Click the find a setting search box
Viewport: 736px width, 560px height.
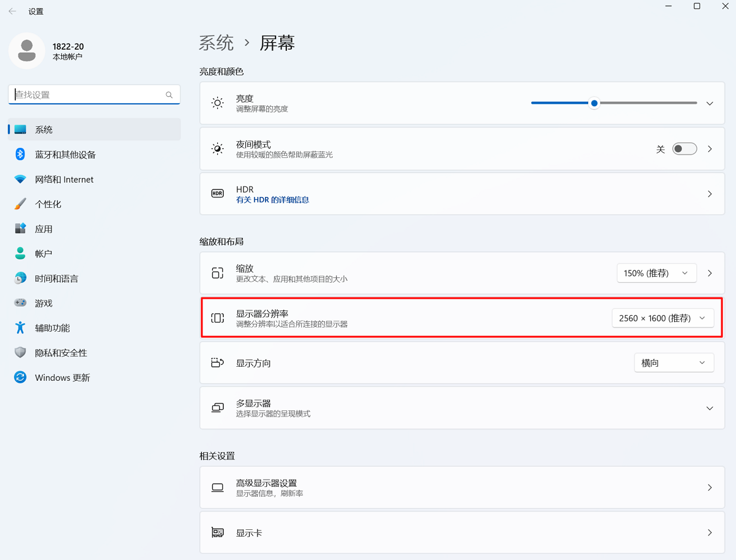point(88,95)
